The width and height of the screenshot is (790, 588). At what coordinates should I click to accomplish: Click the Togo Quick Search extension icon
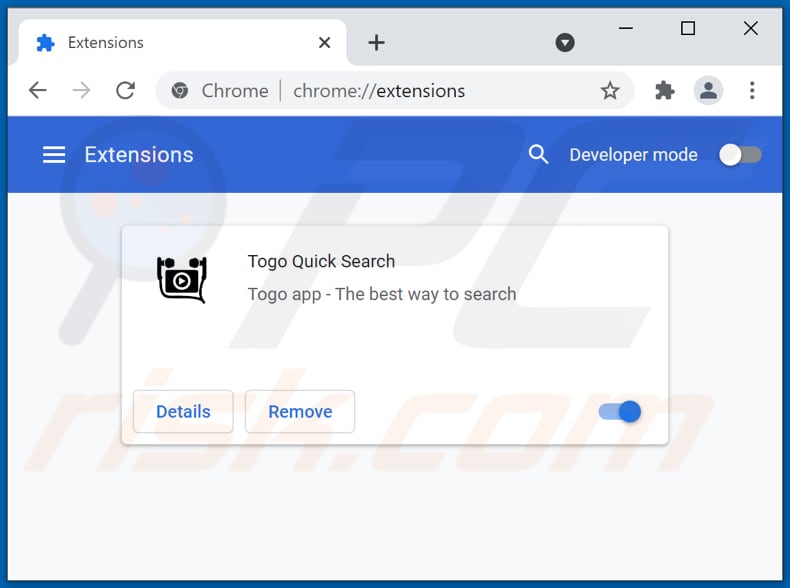tap(182, 280)
